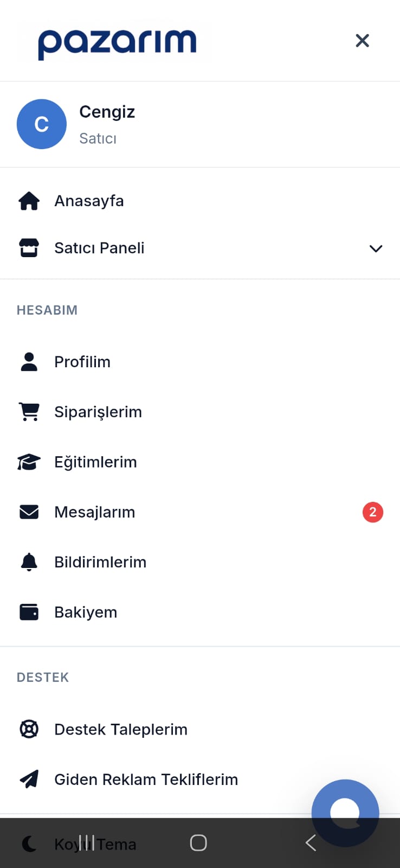
Task: Tap the lifebuoy icon for Destek Taleplerim
Action: [x=29, y=729]
